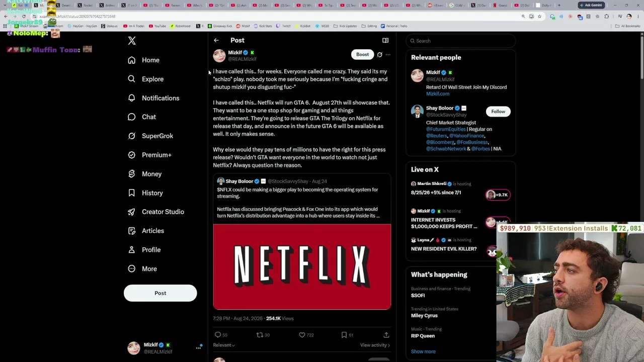
Task: Open Chrome's three-dot menu
Action: [x=637, y=17]
